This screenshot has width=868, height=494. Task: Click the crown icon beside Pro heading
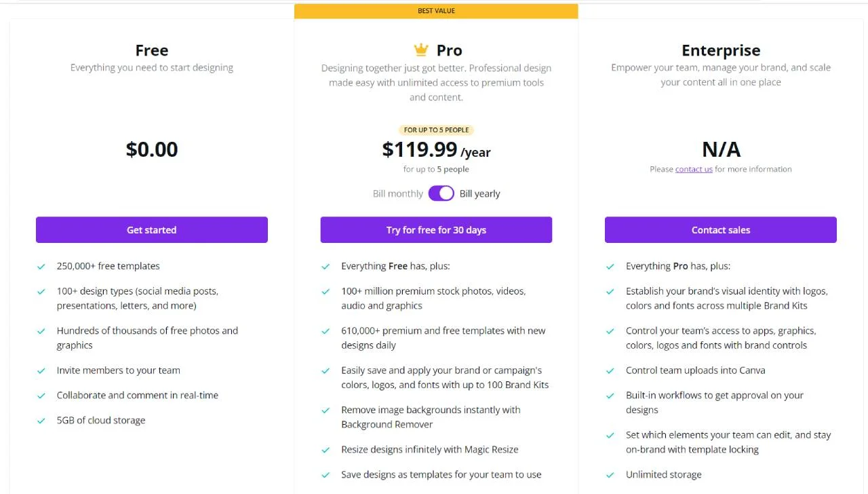(x=421, y=50)
